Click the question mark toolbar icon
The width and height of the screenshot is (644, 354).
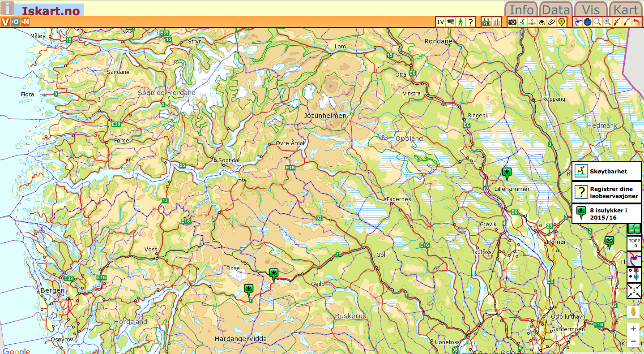pos(470,22)
